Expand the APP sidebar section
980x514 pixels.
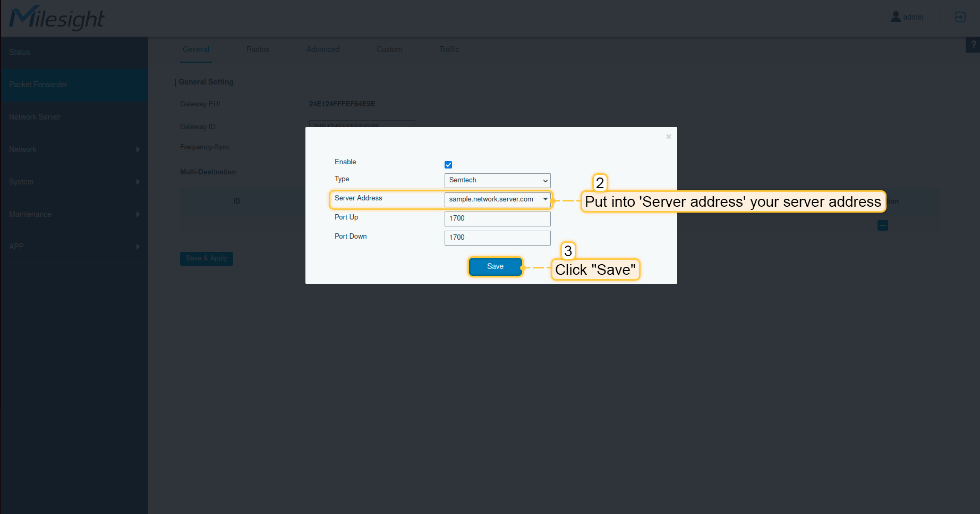click(x=74, y=247)
